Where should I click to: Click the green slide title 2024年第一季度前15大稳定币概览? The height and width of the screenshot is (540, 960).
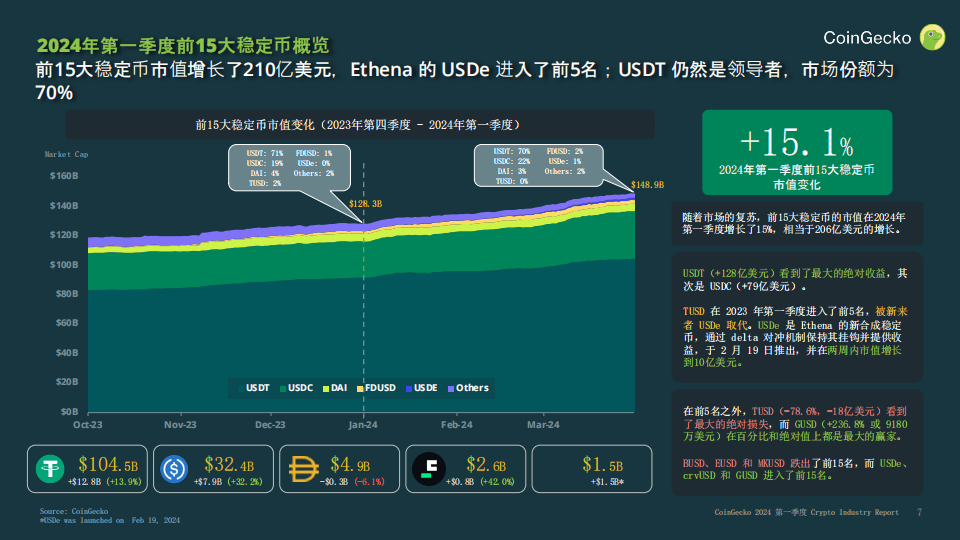(x=182, y=45)
